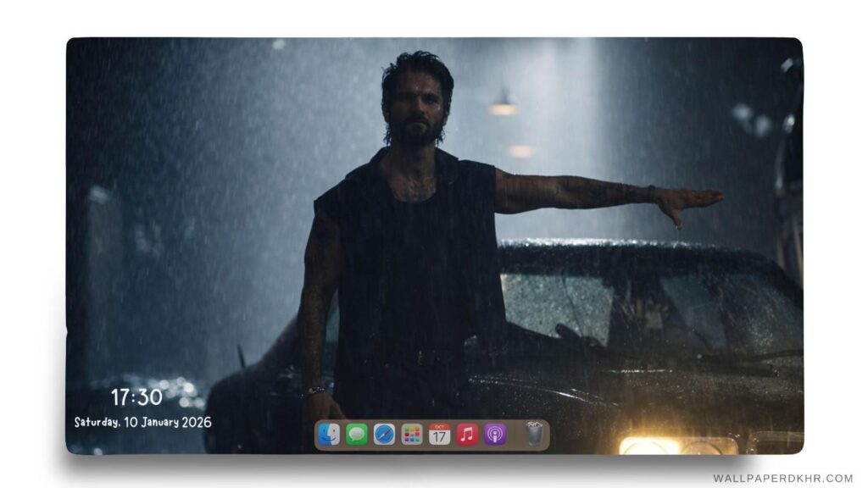Image resolution: width=868 pixels, height=488 pixels.
Task: Launch the Messages app in the dock
Action: (x=357, y=435)
